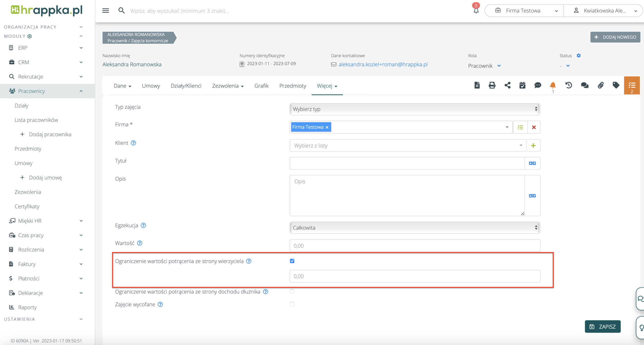Image resolution: width=644 pixels, height=345 pixels.
Task: Check the Zajęcie wycofane checkbox
Action: 292,304
